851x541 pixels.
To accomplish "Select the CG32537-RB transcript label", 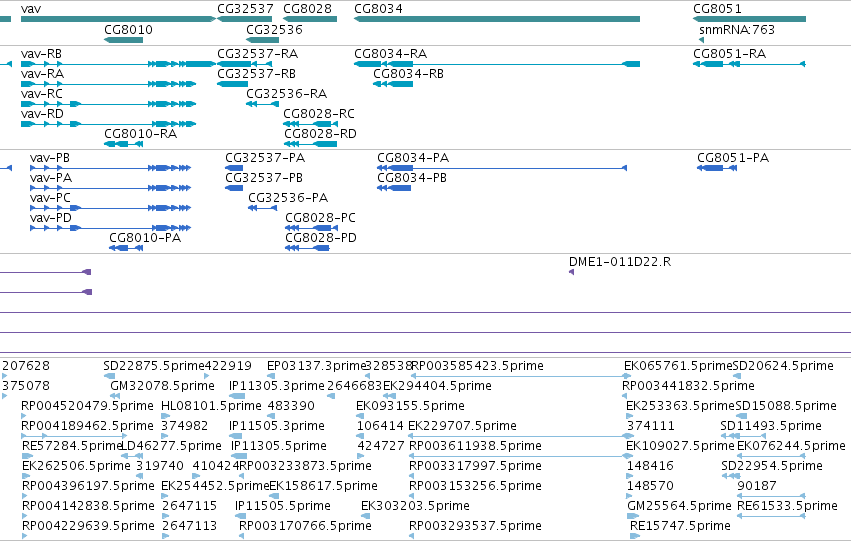I will [257, 74].
